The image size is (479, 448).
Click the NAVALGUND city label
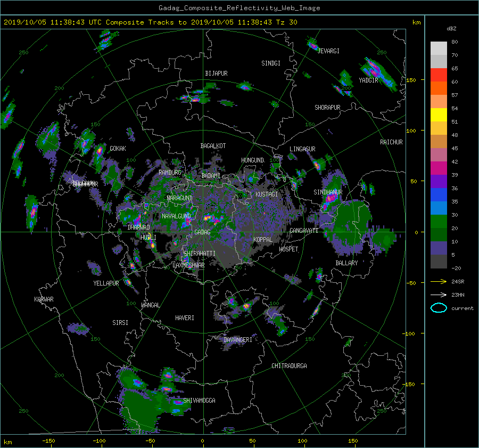176,216
